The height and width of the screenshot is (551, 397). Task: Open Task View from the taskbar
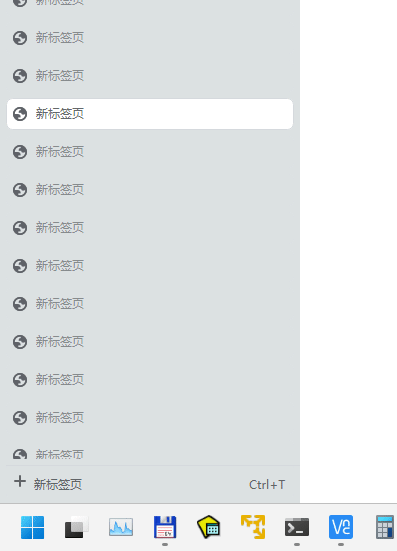tap(77, 527)
